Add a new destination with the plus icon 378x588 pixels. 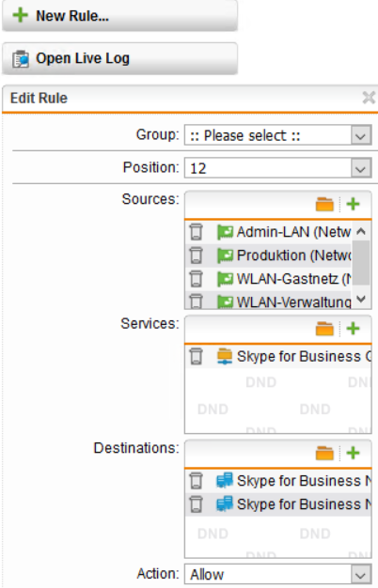pyautogui.click(x=353, y=453)
